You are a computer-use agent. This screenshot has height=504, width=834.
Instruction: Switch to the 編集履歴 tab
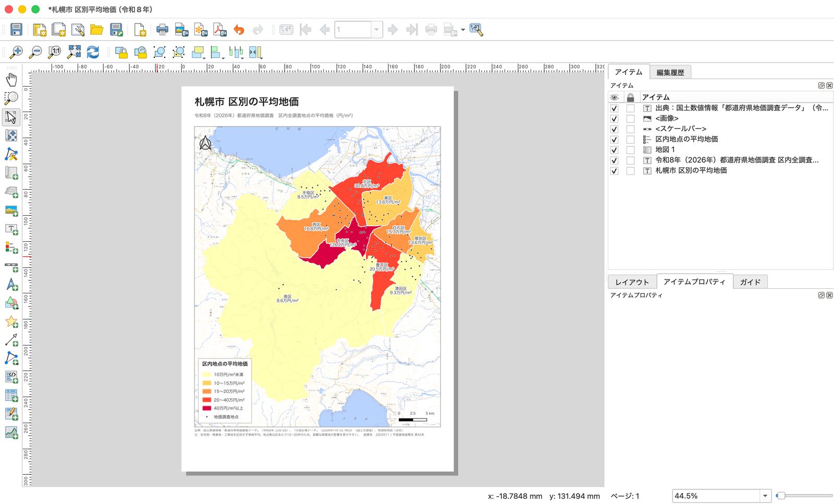pyautogui.click(x=670, y=72)
